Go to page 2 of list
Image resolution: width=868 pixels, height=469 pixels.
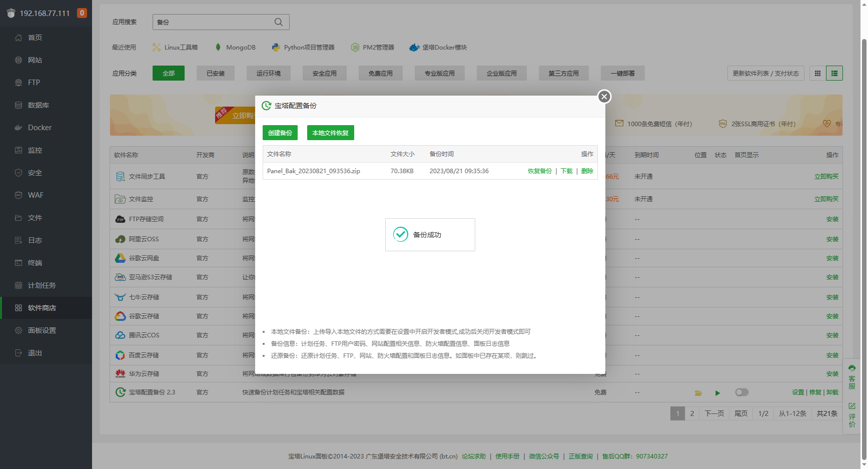(692, 413)
